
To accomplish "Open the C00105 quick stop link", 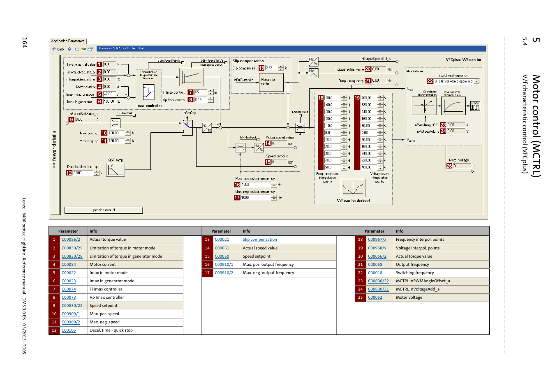I will click(x=69, y=330).
